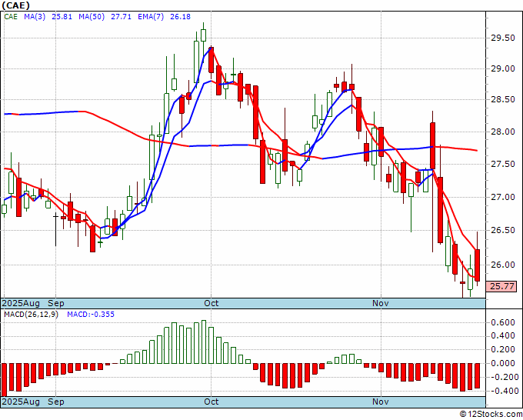Click the 29.50 price axis label
Image resolution: width=523 pixels, height=420 pixels.
[x=503, y=38]
